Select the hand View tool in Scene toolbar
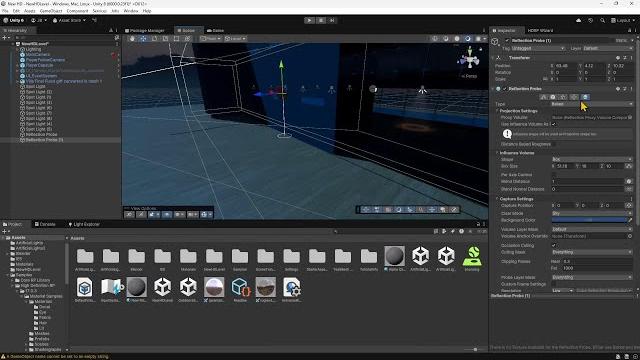 [132, 39]
